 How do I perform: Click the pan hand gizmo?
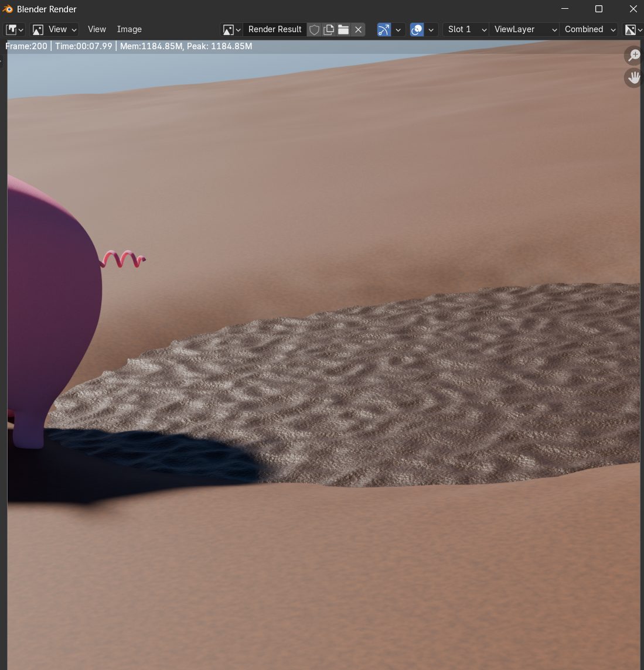pos(633,78)
